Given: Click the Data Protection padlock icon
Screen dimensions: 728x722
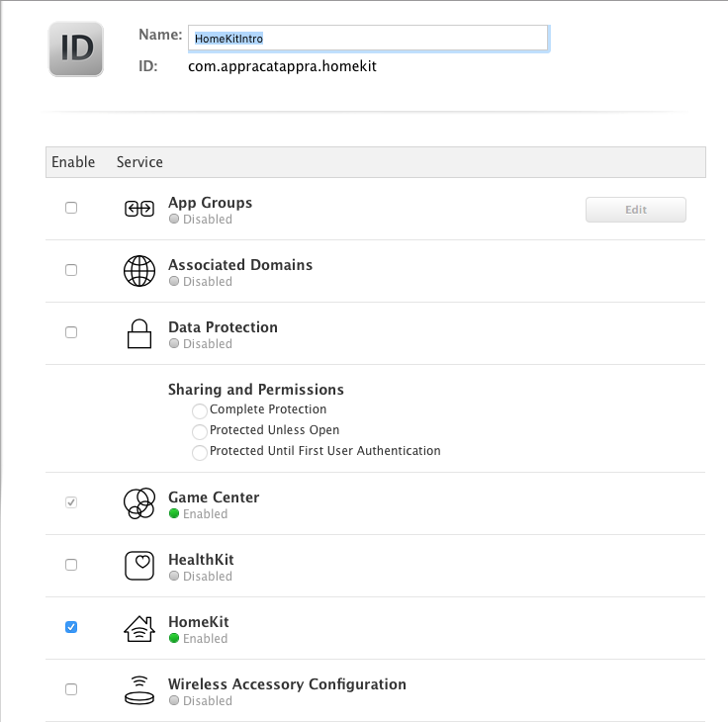Looking at the screenshot, I should point(139,333).
